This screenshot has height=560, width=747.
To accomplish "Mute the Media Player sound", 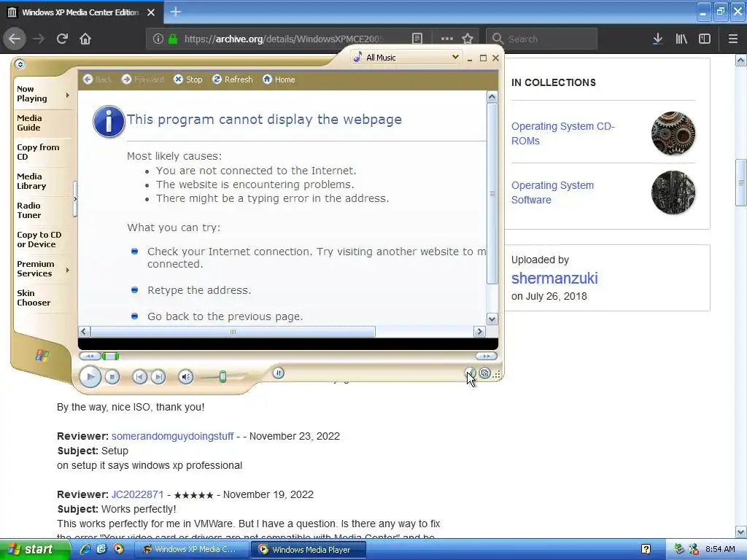I will (186, 377).
